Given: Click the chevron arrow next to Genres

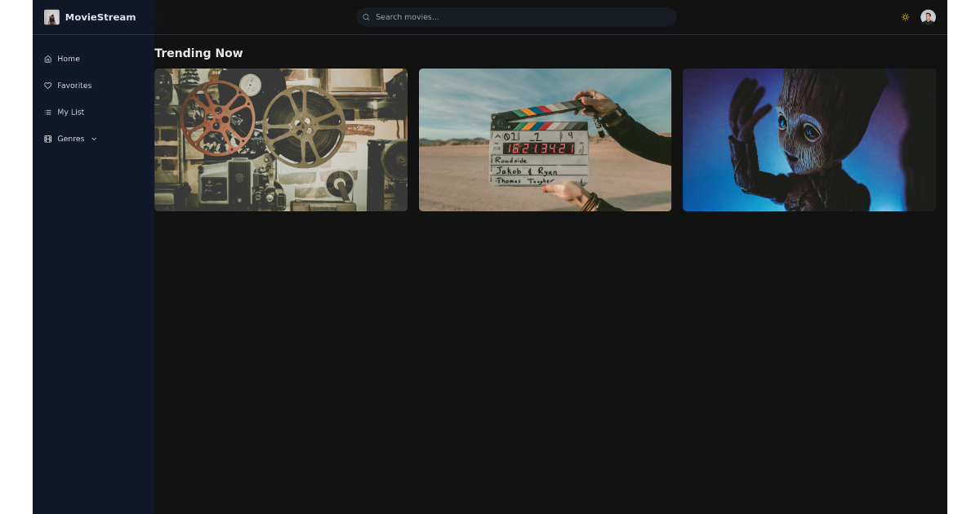Looking at the screenshot, I should 94,139.
